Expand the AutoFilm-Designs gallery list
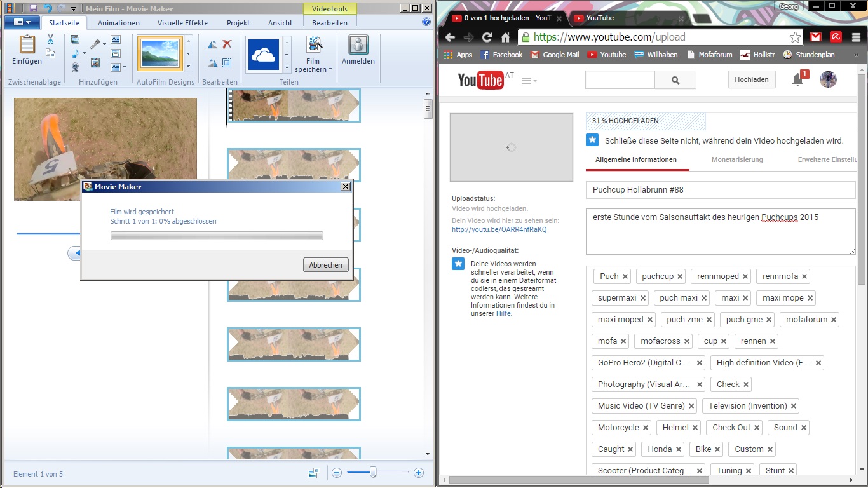868x488 pixels. coord(189,66)
